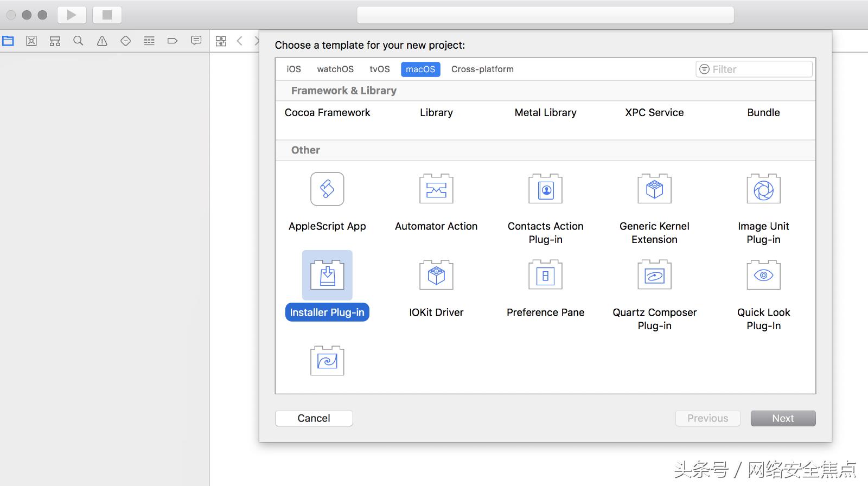Click the Stop button in toolbar

click(x=107, y=15)
